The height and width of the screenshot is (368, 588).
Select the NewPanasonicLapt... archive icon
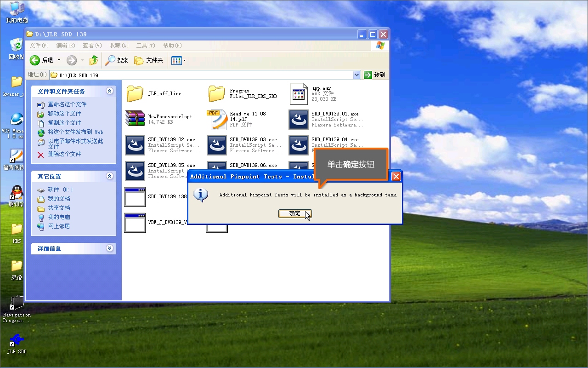tap(135, 119)
